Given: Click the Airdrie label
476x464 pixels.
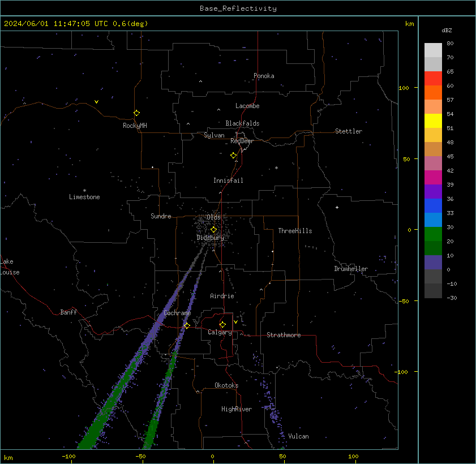Looking at the screenshot, I should click(222, 296).
